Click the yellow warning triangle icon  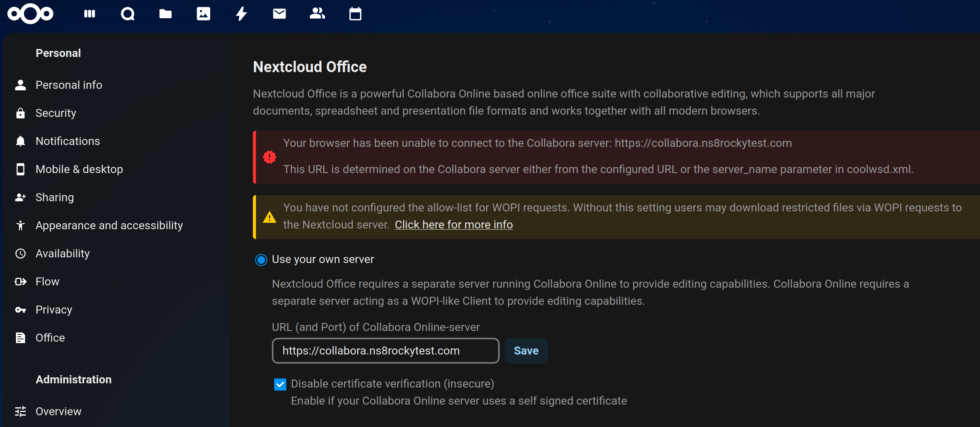(x=270, y=217)
